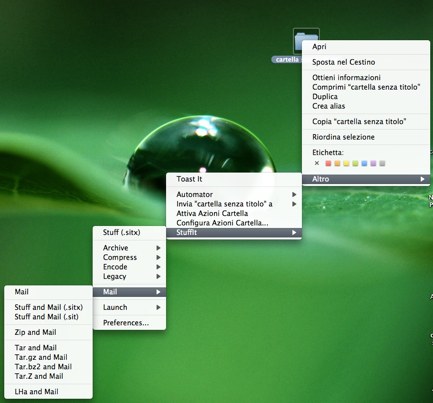Viewport: 433px width, 403px height.
Task: Remove label with the X icon
Action: click(x=317, y=163)
